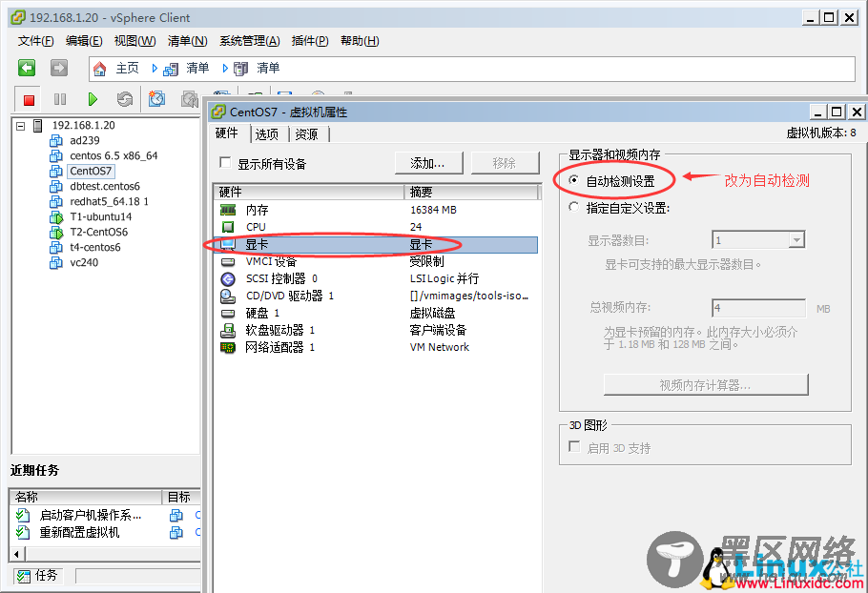Click the second breadcrumb arrow before inventory
The width and height of the screenshot is (868, 593).
click(225, 68)
